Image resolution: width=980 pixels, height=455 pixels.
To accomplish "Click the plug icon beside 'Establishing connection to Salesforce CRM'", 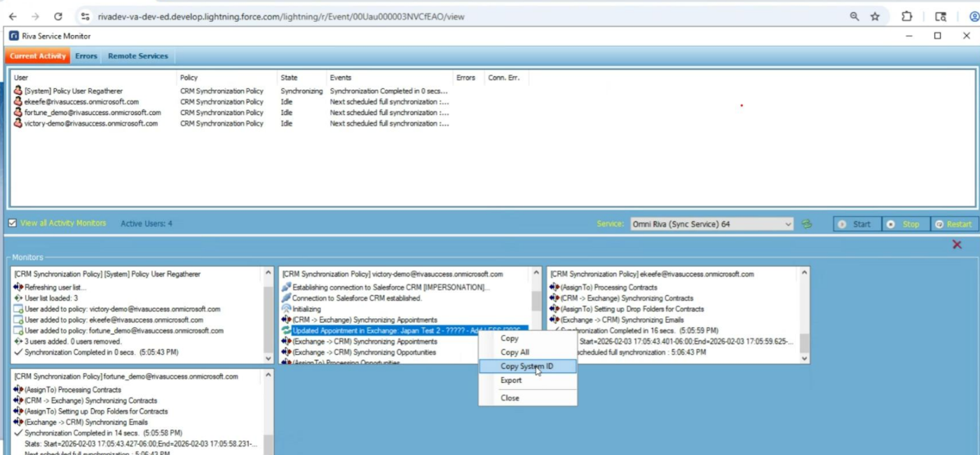I will [x=286, y=287].
